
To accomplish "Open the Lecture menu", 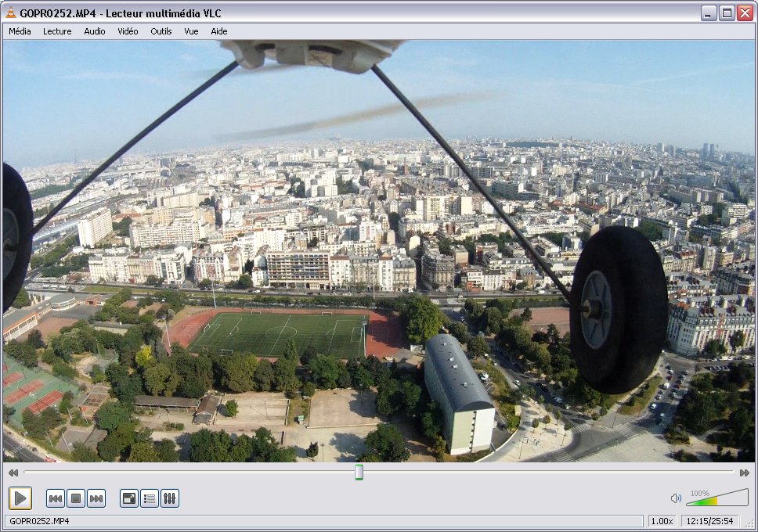I will point(57,31).
